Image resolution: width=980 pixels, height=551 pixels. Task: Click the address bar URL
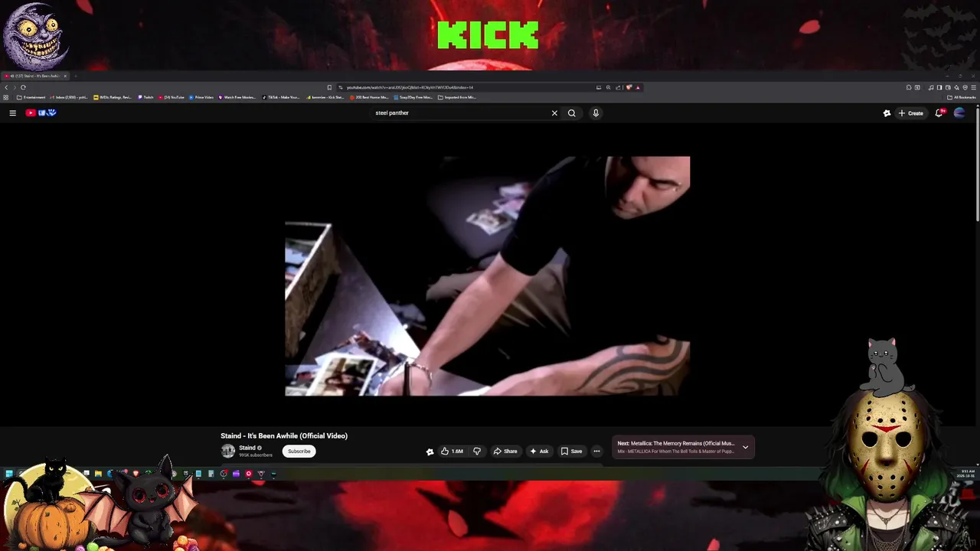(410, 87)
